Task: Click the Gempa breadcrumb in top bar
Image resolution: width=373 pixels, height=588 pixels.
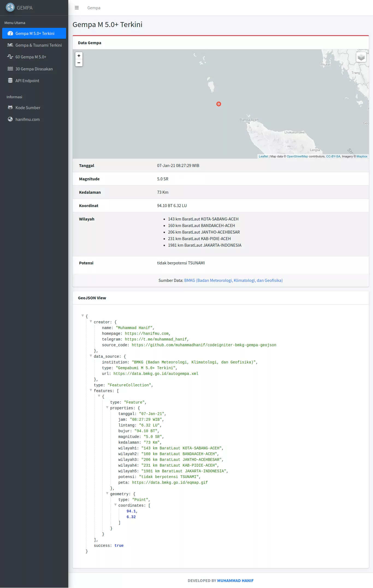Action: 94,8
